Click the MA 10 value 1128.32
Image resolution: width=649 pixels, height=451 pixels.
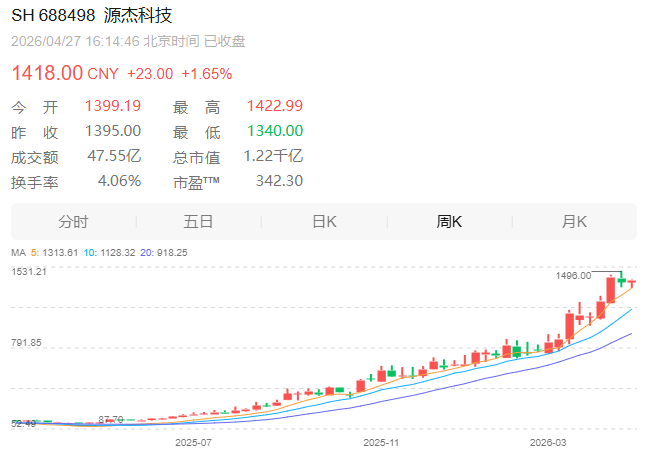(118, 253)
